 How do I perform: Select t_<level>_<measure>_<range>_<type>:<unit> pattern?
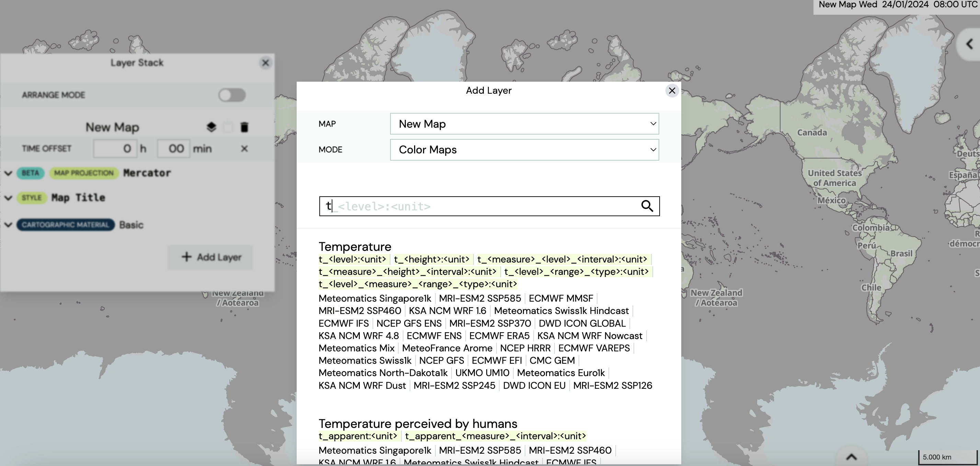point(418,284)
